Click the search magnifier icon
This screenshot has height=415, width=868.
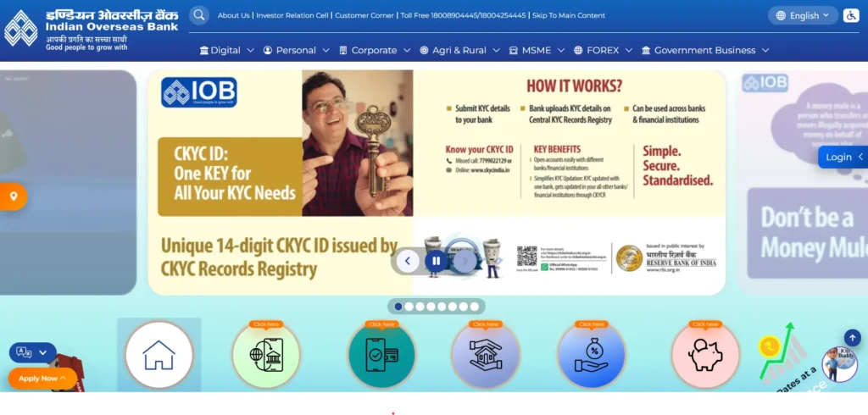198,15
